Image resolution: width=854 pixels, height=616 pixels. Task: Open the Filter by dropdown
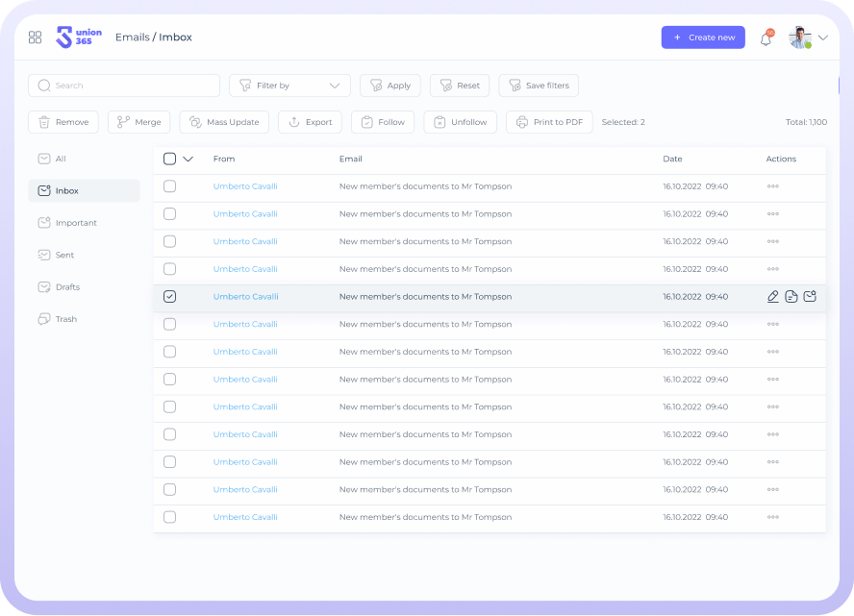pos(289,86)
